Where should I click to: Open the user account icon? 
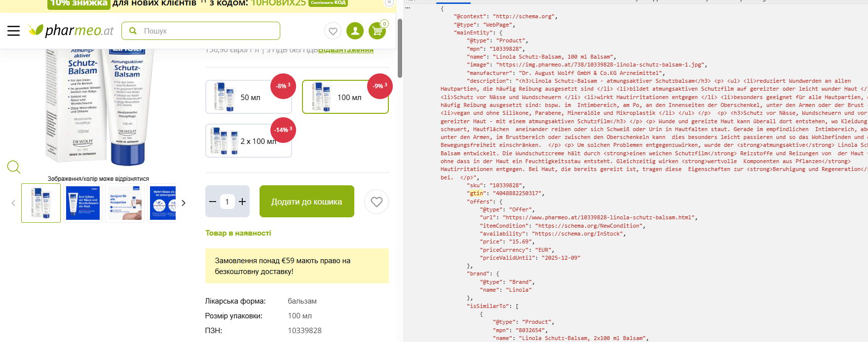(x=355, y=31)
